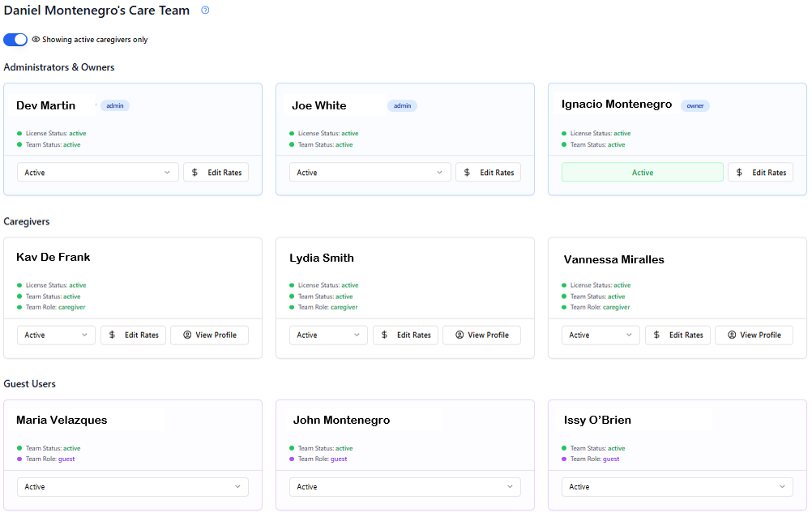Click the owner badge on Ignacio Montenegro
Screen dimensions: 812x517
(x=694, y=105)
